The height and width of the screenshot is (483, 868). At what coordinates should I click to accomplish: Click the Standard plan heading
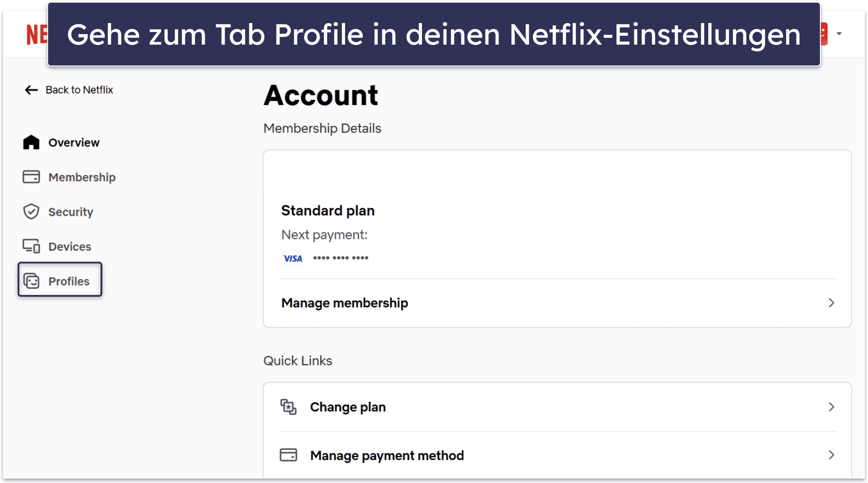[x=328, y=211]
